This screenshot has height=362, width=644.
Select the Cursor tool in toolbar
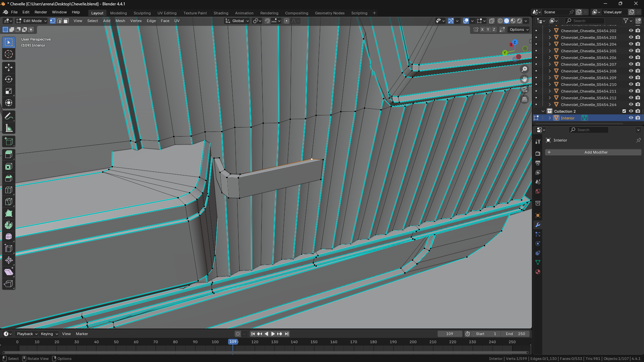tap(9, 54)
